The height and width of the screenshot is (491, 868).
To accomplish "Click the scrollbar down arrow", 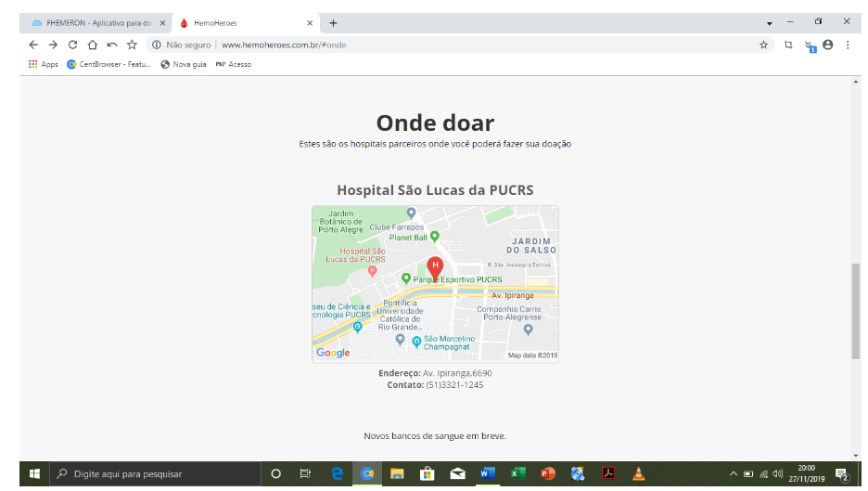I will point(856,456).
